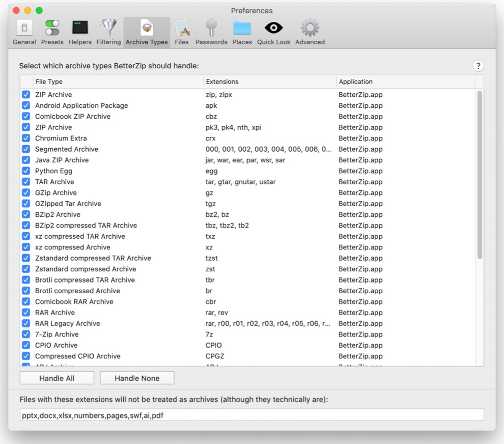This screenshot has height=444, width=504.
Task: Toggle the RAR Legacy Archive checkbox
Action: click(x=26, y=323)
